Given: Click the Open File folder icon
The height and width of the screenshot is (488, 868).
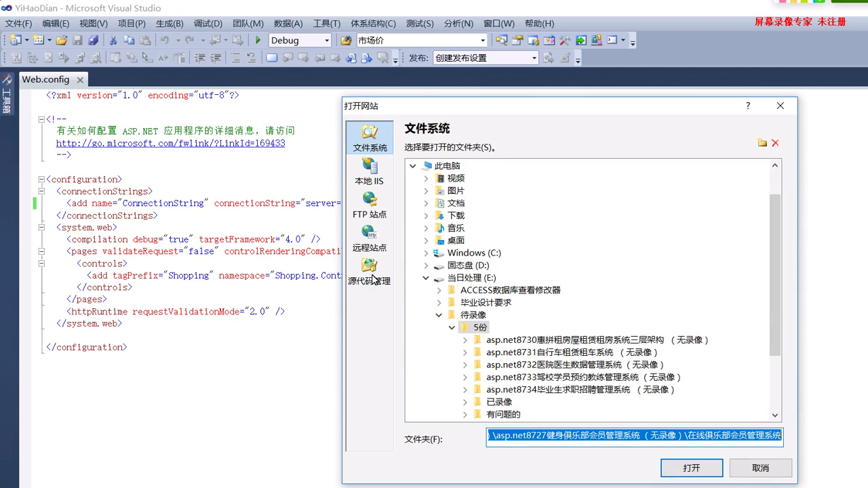Looking at the screenshot, I should coord(61,40).
